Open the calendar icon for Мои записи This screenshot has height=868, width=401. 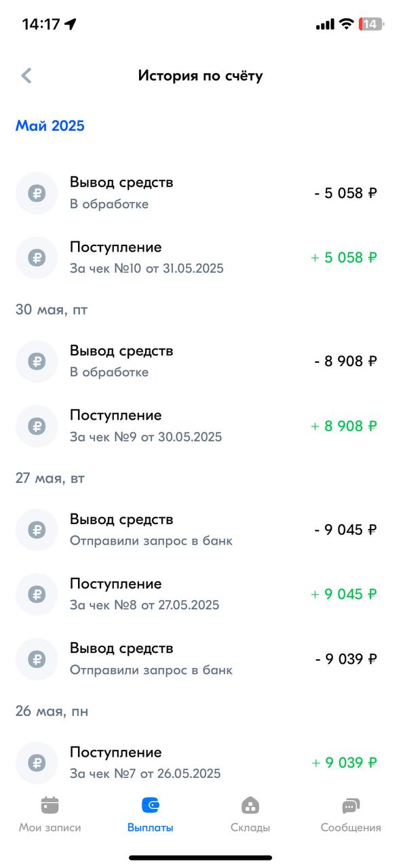[x=50, y=805]
